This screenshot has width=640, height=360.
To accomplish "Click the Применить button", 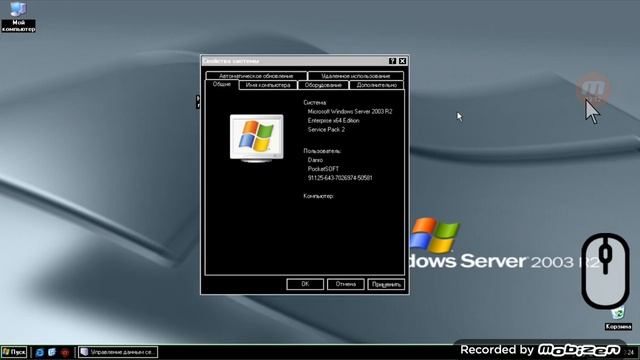I will [386, 284].
